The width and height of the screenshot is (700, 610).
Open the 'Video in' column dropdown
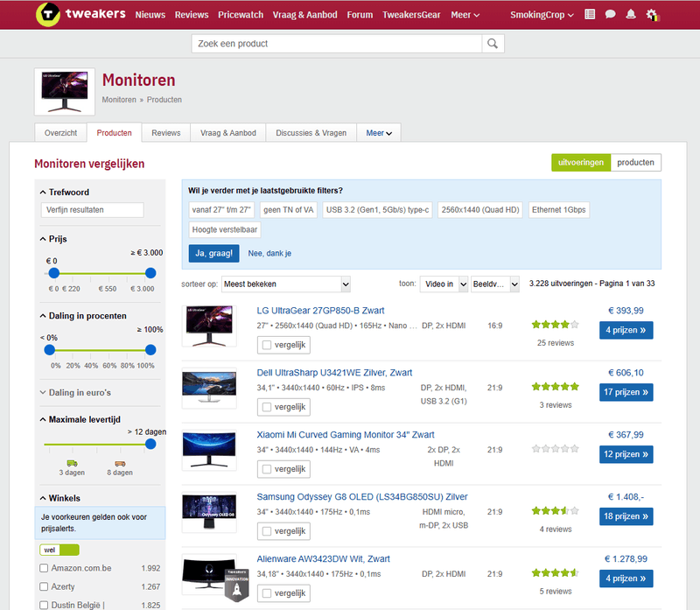(x=444, y=284)
